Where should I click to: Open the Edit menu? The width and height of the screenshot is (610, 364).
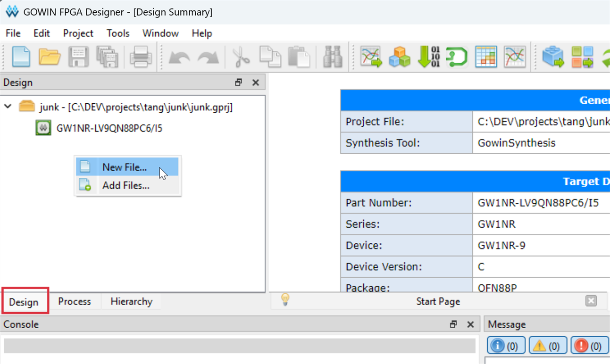pyautogui.click(x=42, y=33)
